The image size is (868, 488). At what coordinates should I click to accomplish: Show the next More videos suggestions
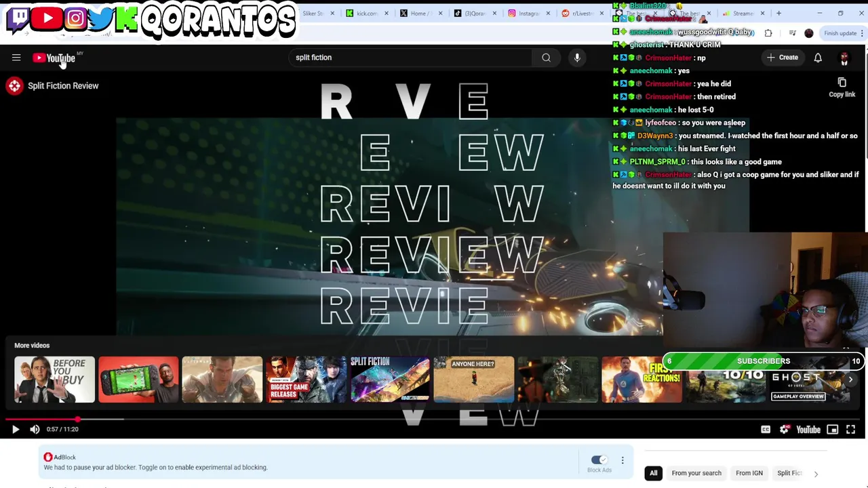(850, 380)
